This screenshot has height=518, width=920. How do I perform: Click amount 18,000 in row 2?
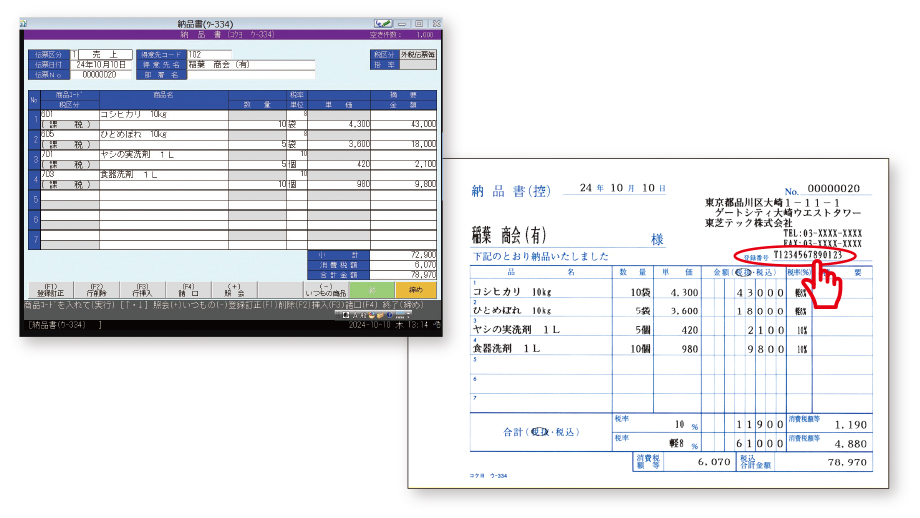point(423,144)
